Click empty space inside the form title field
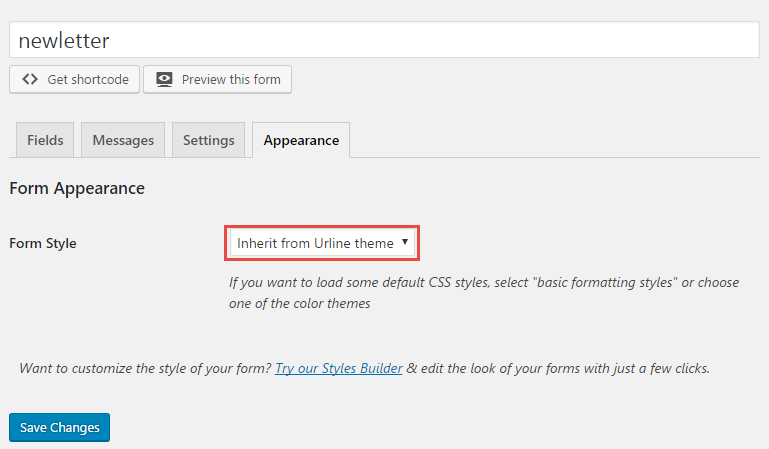Image resolution: width=769 pixels, height=449 pixels. (x=432, y=40)
